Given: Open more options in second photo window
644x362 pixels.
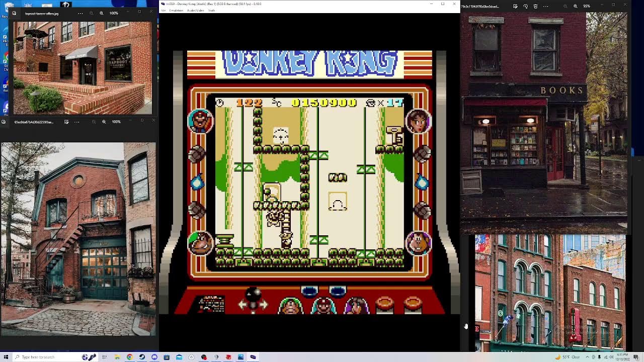Looking at the screenshot, I should [x=77, y=122].
